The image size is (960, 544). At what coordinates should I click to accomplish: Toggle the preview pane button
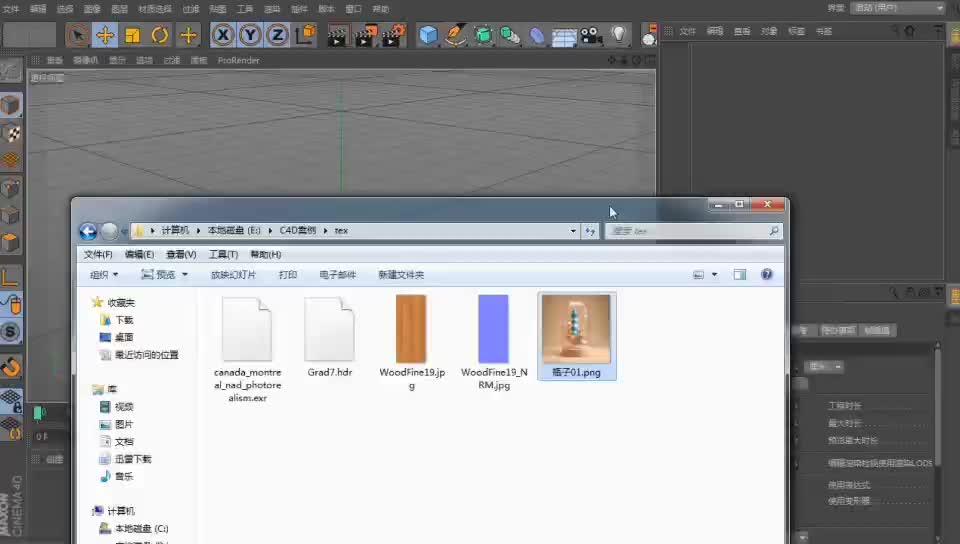[740, 275]
